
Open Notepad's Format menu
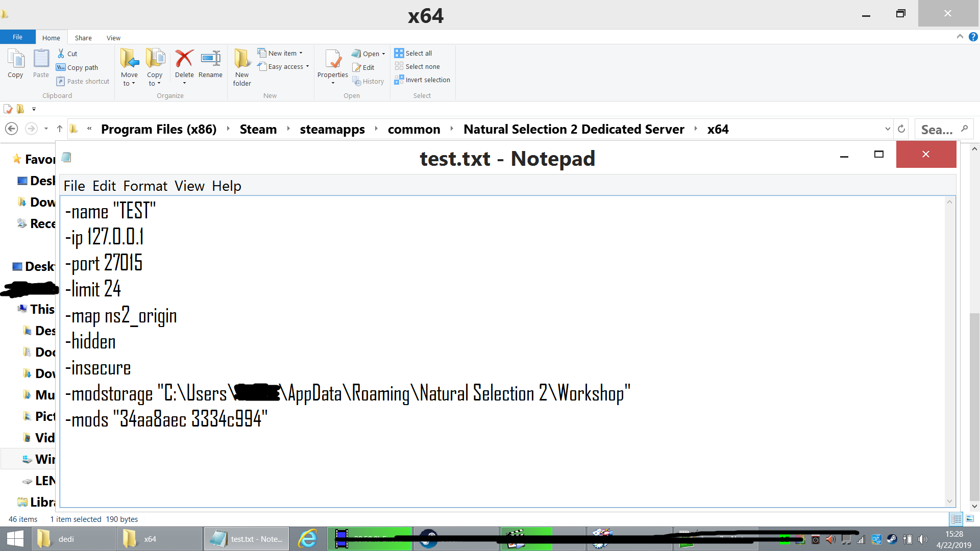145,186
